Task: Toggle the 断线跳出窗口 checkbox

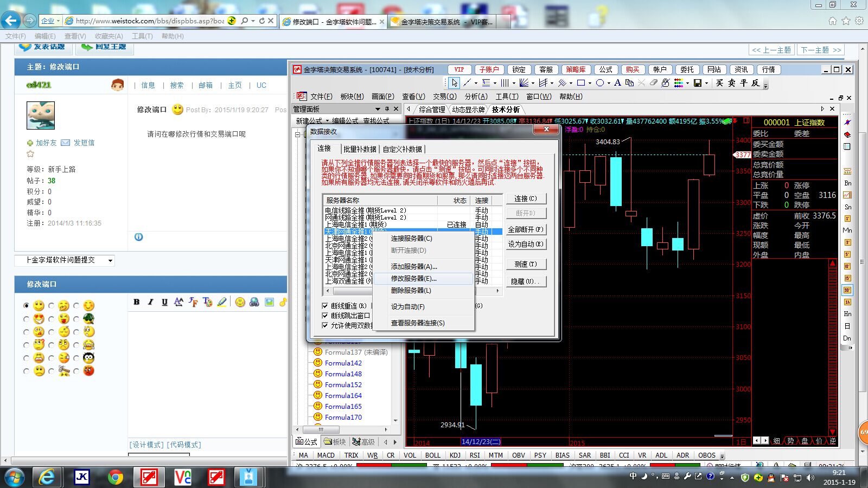Action: (325, 316)
